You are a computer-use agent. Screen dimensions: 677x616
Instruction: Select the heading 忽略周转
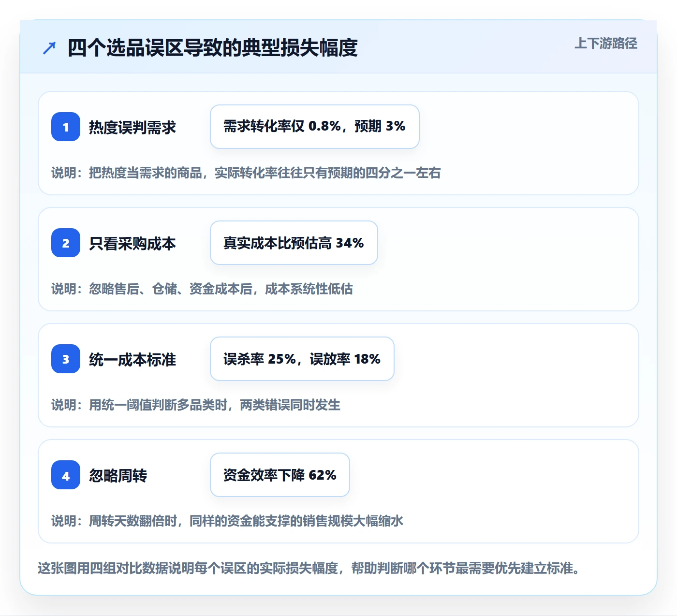coord(118,475)
